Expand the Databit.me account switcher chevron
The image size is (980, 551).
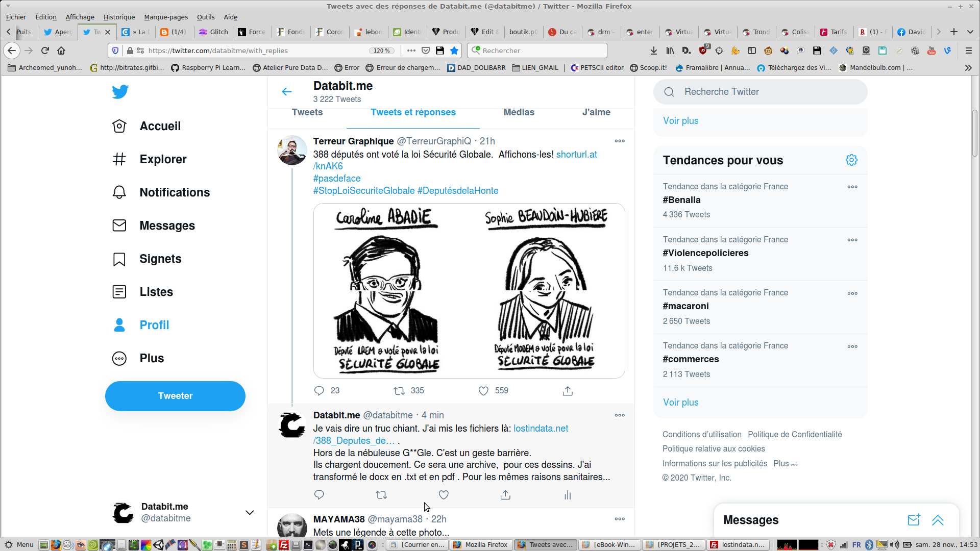tap(250, 513)
